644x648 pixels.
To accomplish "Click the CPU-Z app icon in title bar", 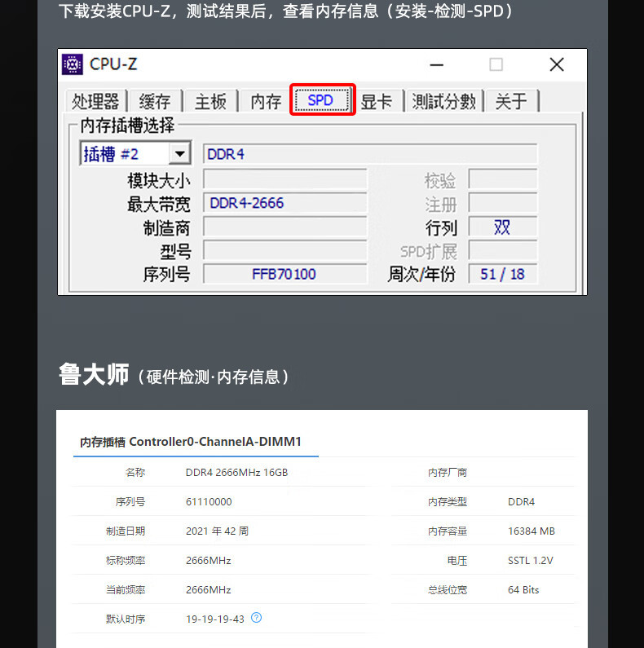I will pyautogui.click(x=73, y=64).
